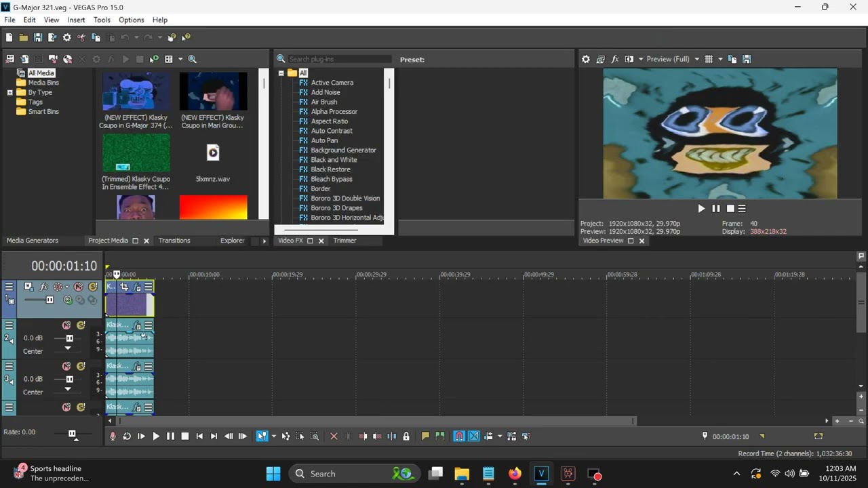Image resolution: width=868 pixels, height=488 pixels.
Task: Open the File menu
Action: [x=9, y=20]
